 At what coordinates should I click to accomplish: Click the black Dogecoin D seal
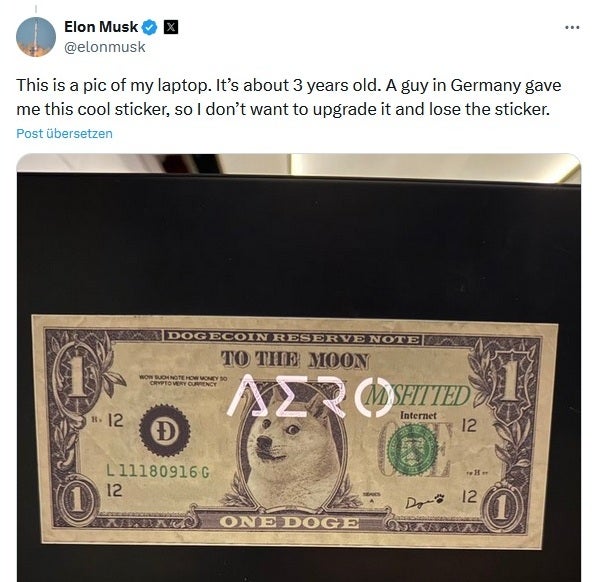pyautogui.click(x=164, y=431)
